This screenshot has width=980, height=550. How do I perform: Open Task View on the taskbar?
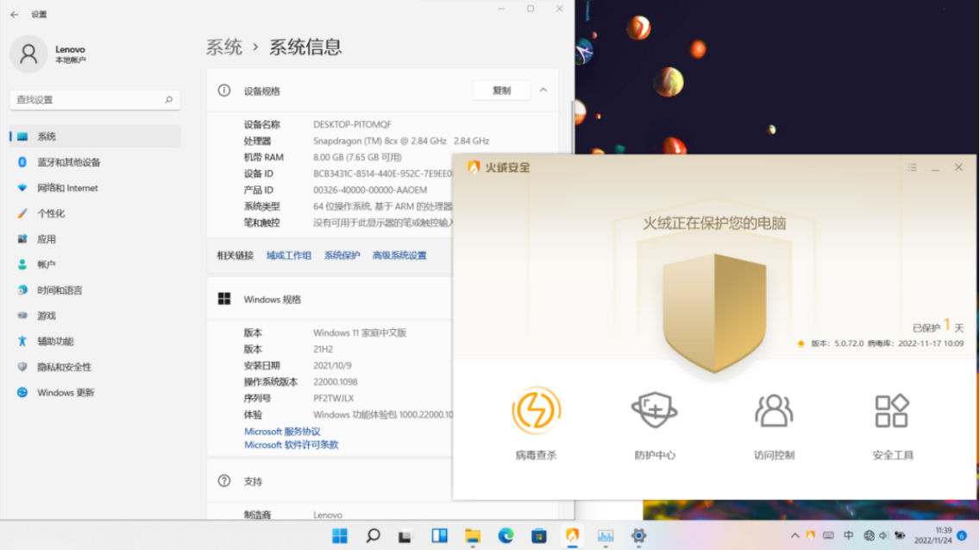[405, 535]
